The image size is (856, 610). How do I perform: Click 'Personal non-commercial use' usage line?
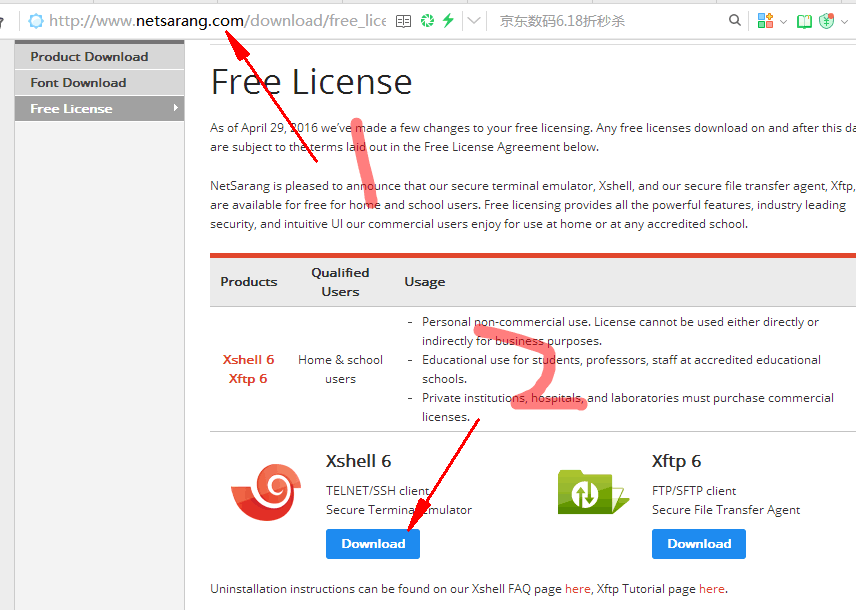pyautogui.click(x=620, y=331)
